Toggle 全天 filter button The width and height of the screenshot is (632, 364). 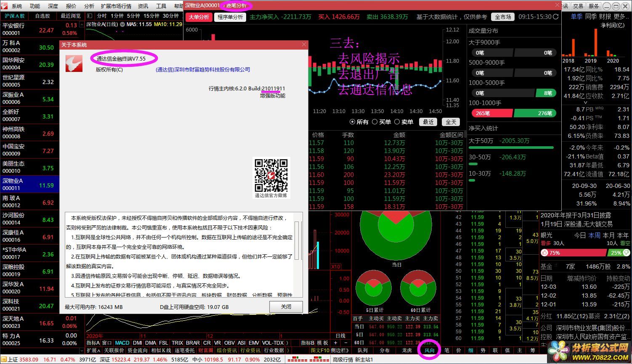point(451,122)
